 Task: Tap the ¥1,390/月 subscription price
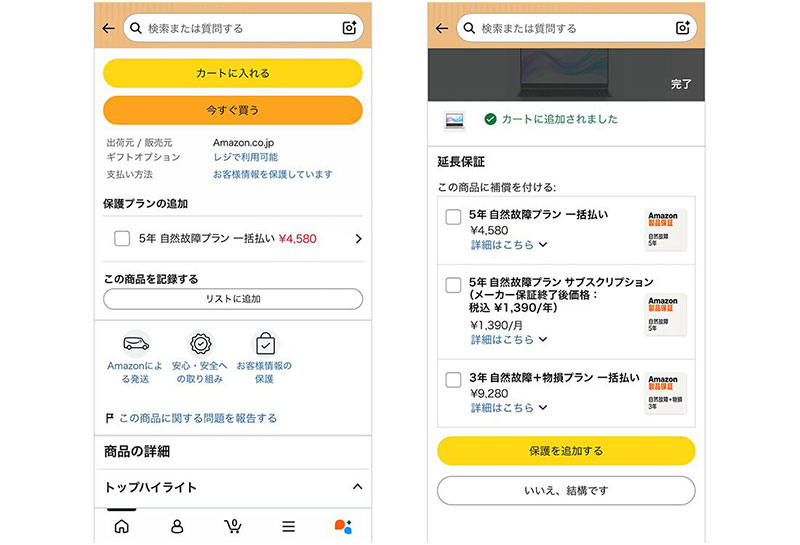(496, 325)
